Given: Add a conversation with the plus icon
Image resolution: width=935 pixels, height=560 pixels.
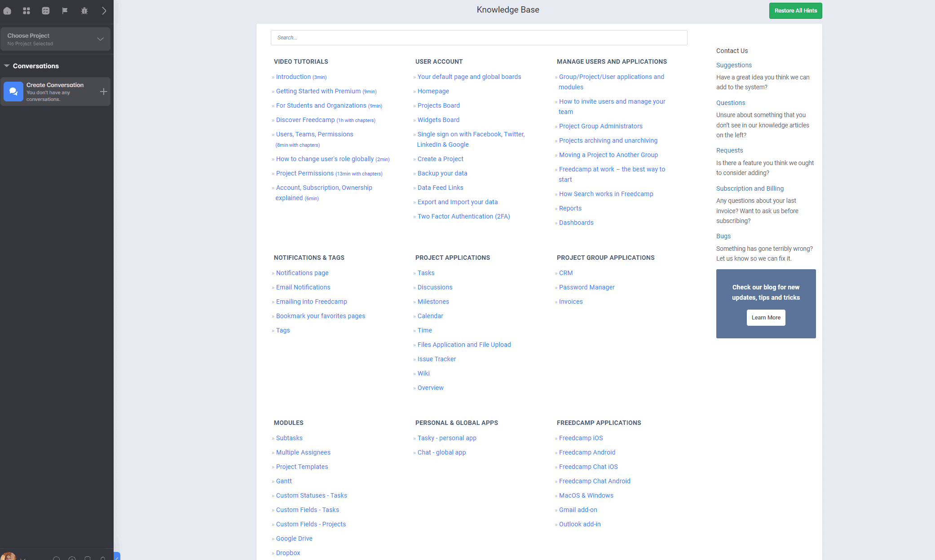Looking at the screenshot, I should (x=103, y=92).
